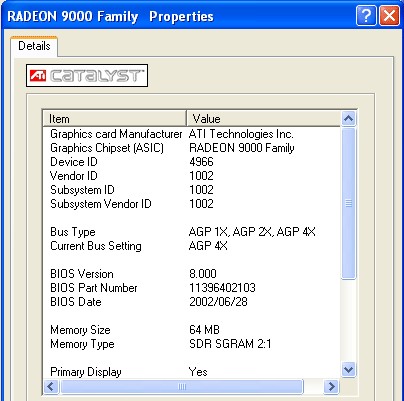The width and height of the screenshot is (404, 401).
Task: Select the BIOS Date row
Action: click(x=192, y=302)
